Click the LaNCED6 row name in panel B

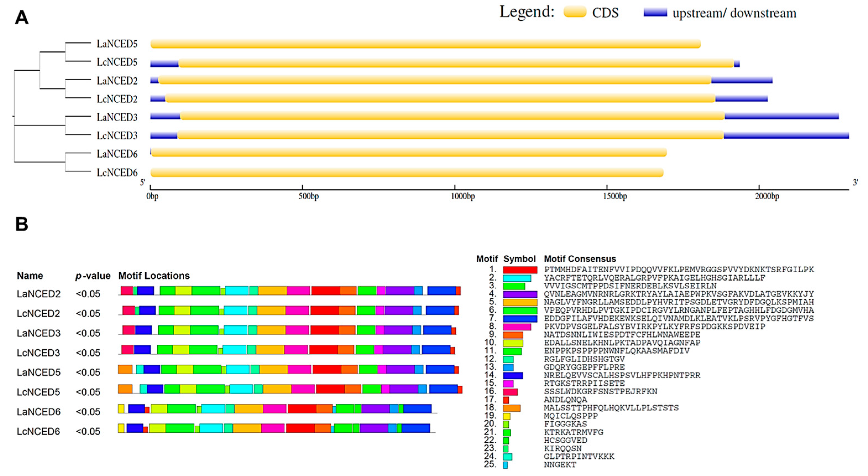point(38,412)
